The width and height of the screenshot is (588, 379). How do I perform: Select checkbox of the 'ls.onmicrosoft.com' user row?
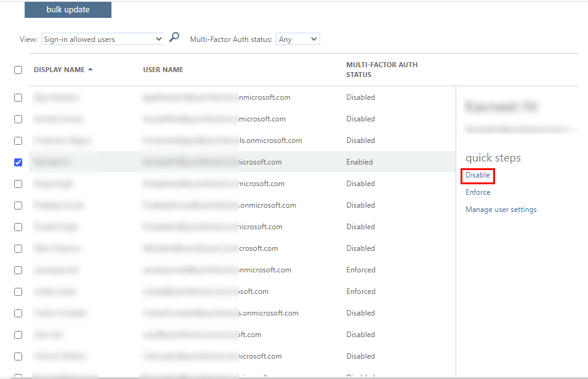(x=18, y=141)
